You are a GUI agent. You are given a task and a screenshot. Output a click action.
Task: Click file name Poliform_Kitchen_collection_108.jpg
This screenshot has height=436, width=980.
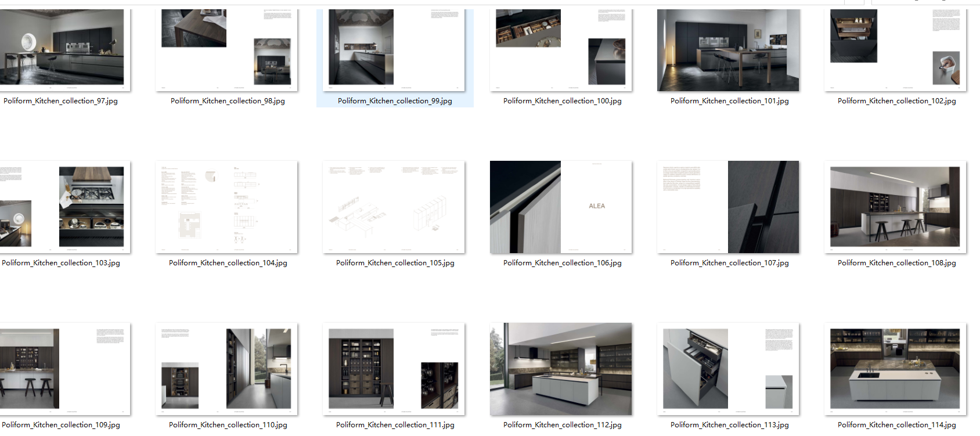click(897, 263)
